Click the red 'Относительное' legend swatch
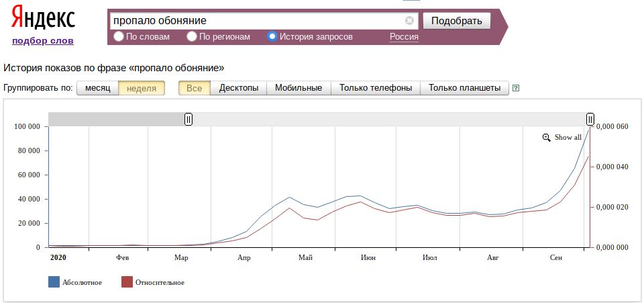644x303 pixels. 127,282
